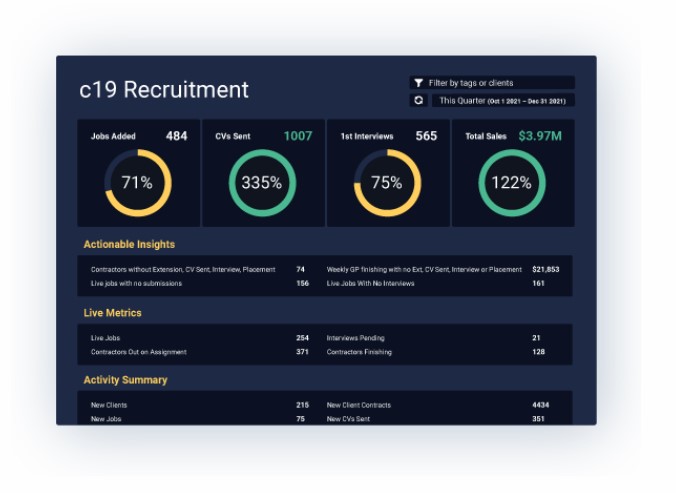The image size is (676, 493).
Task: Click Contractors without Extension insight row
Action: point(183,269)
